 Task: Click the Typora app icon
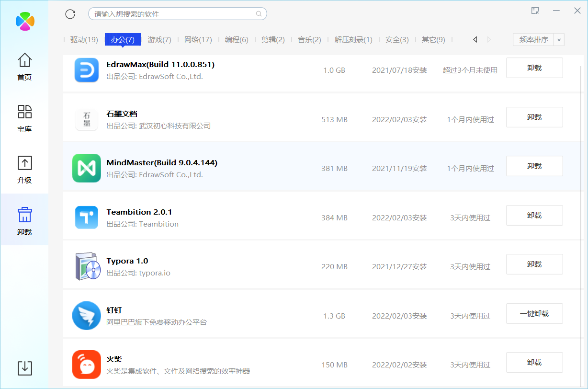coord(88,266)
